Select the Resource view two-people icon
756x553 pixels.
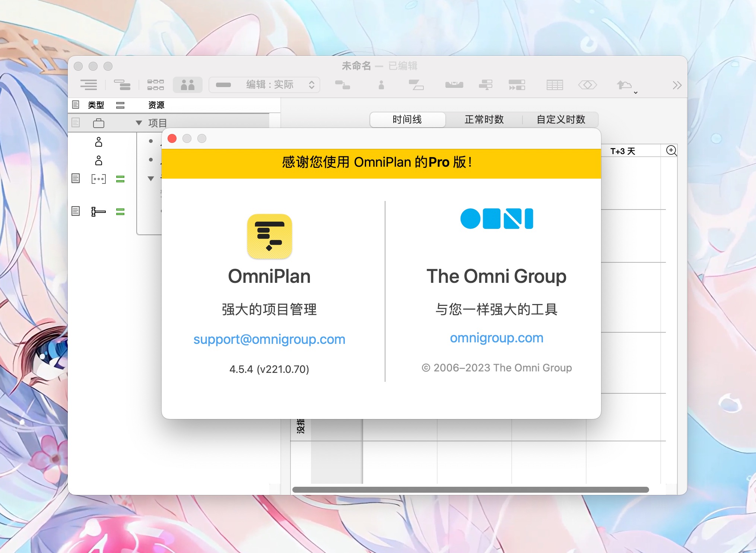coord(188,85)
